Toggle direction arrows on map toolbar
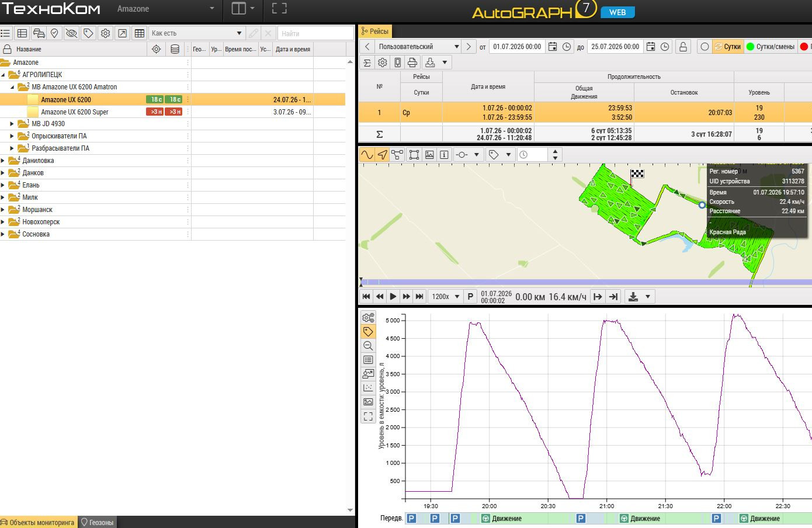 [x=382, y=155]
